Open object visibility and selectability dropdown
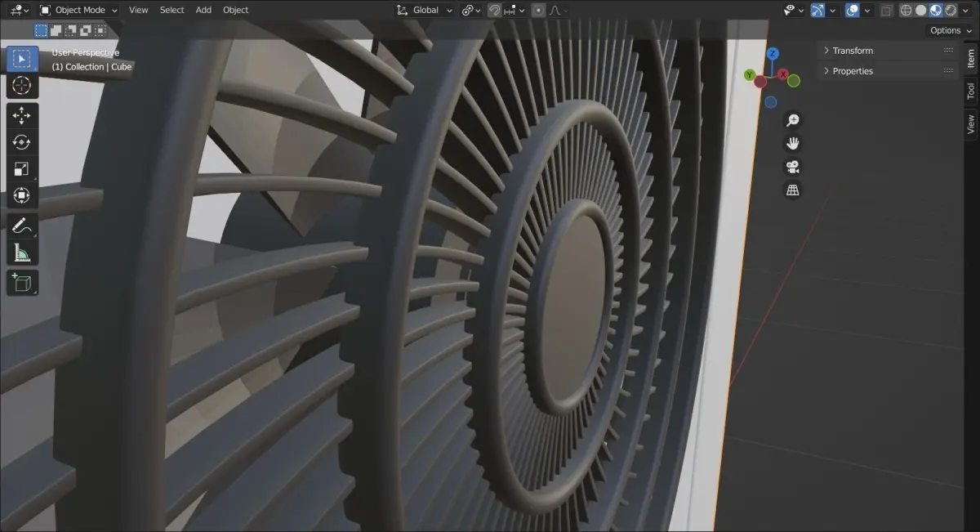The image size is (980, 532). 794,10
